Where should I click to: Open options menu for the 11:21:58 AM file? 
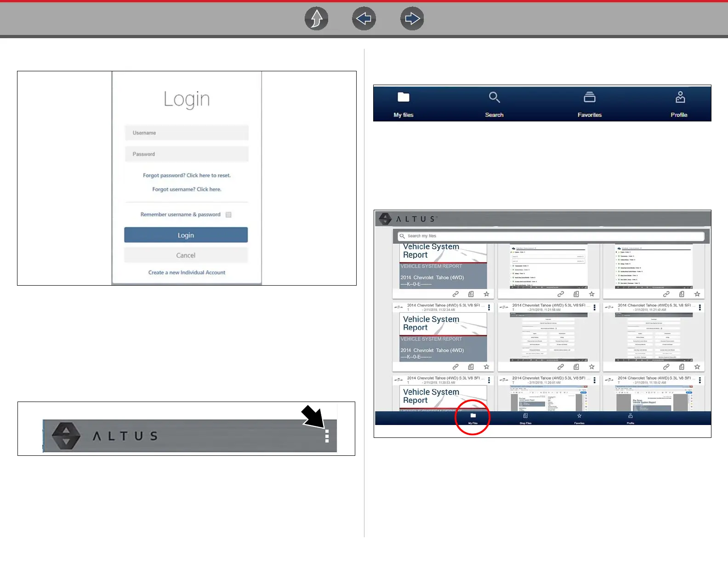(x=594, y=307)
